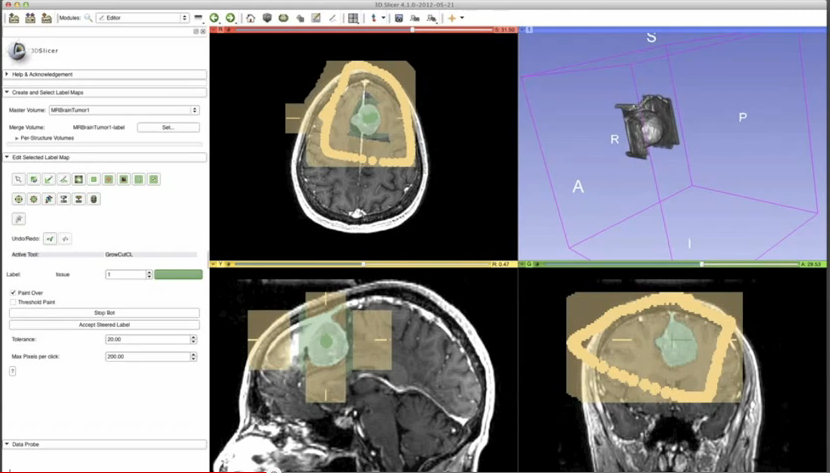The width and height of the screenshot is (830, 473).
Task: Expand Per-Structure Volumes
Action: (18, 138)
